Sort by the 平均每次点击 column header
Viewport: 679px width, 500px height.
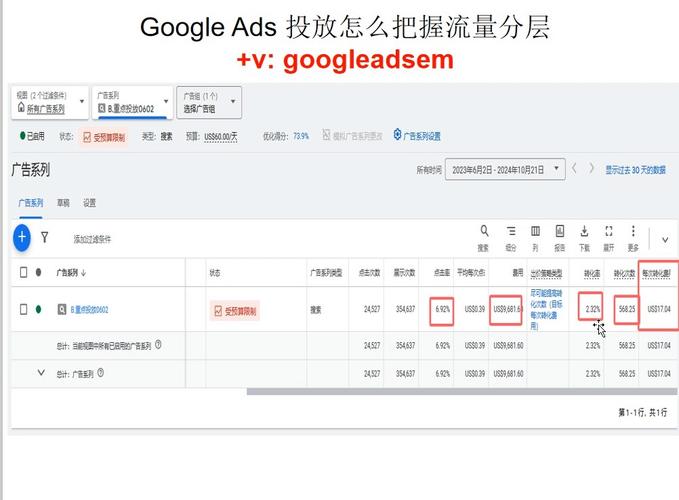(x=471, y=273)
